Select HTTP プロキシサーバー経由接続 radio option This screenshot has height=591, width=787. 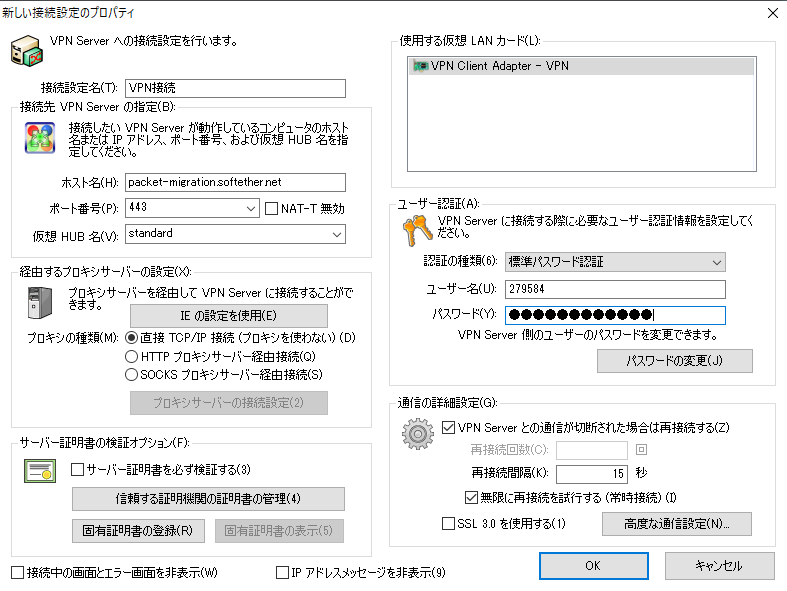[x=131, y=356]
